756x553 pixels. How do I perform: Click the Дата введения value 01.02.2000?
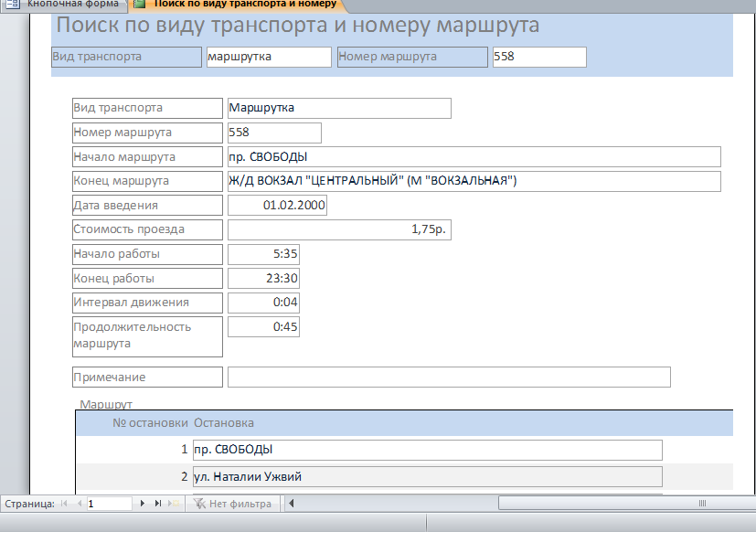point(277,206)
